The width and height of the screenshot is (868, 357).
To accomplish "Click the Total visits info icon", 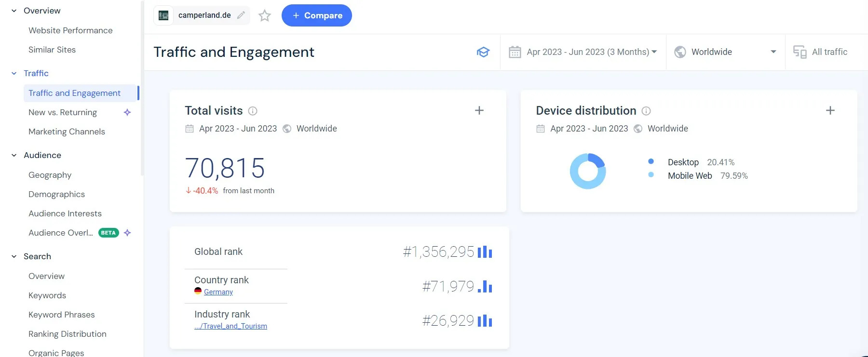I will (x=253, y=111).
